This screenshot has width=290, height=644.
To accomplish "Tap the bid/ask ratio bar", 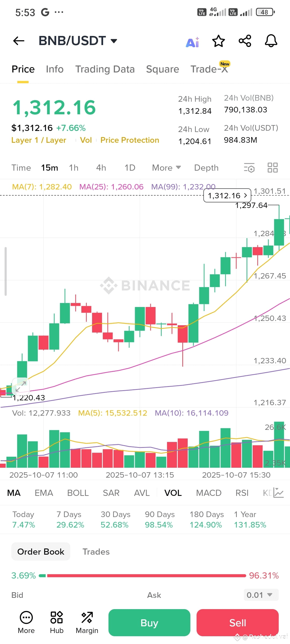I will coord(143,576).
